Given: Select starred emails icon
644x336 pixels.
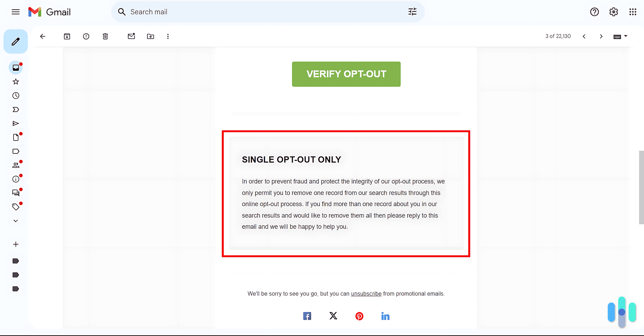Looking at the screenshot, I should [16, 82].
